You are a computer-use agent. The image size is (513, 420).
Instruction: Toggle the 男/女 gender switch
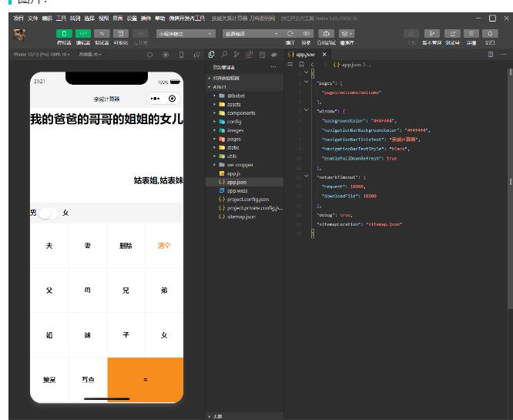click(48, 213)
